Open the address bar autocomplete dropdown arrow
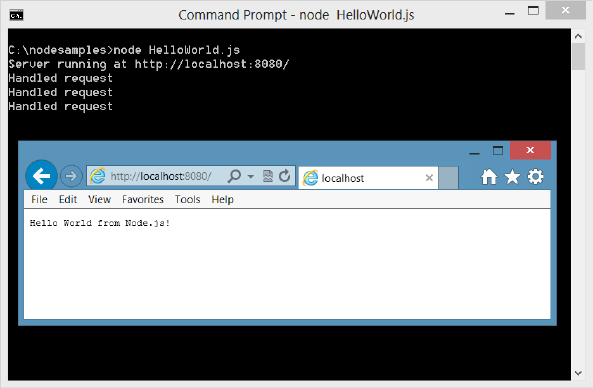The image size is (593, 388). [250, 176]
